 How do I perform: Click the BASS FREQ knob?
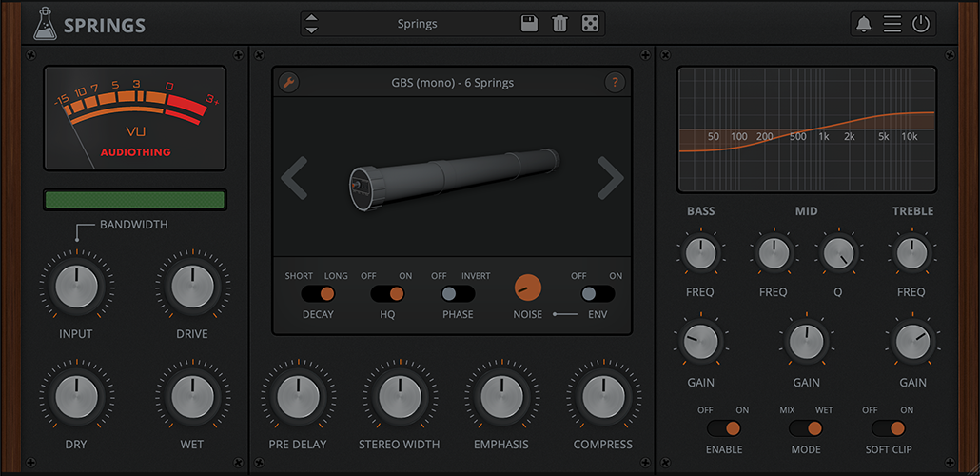click(x=700, y=254)
